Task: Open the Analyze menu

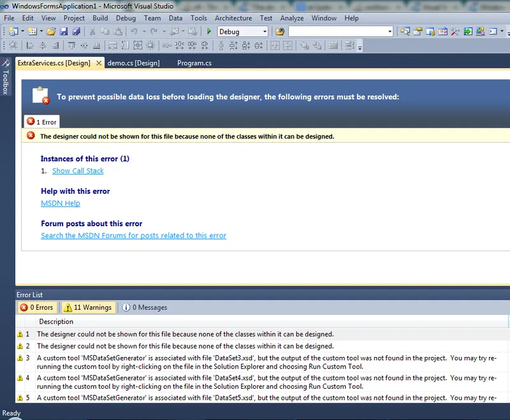Action: [x=292, y=18]
